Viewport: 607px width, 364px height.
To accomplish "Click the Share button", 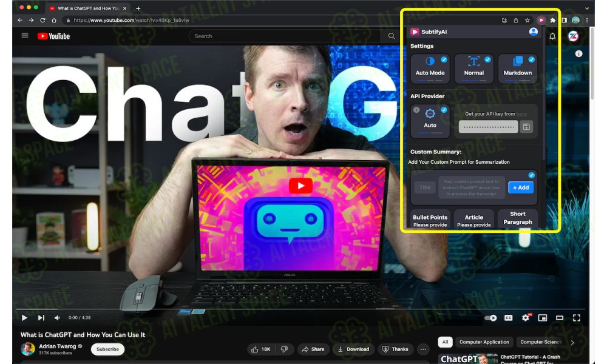I will click(x=313, y=349).
